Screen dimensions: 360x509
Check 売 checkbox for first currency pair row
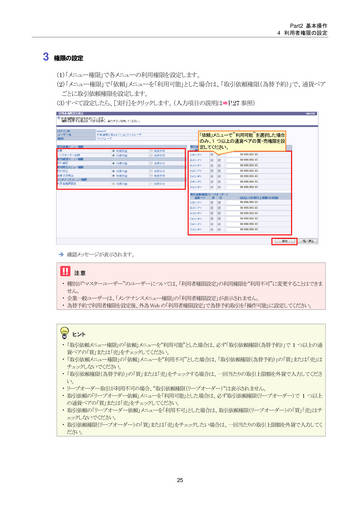[219, 155]
